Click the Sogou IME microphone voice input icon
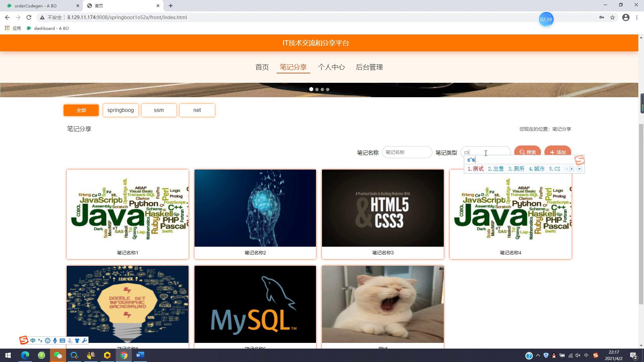 (x=55, y=341)
